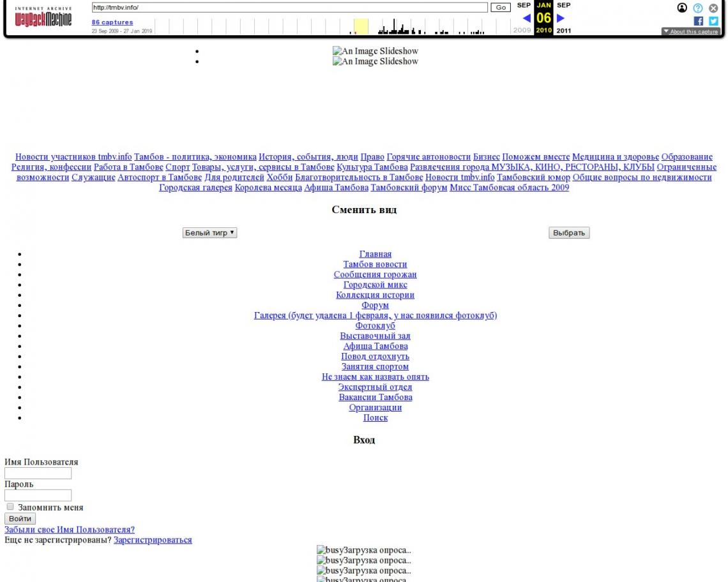The height and width of the screenshot is (582, 728).
Task: Select Сообщения горожан menu item
Action: (375, 275)
